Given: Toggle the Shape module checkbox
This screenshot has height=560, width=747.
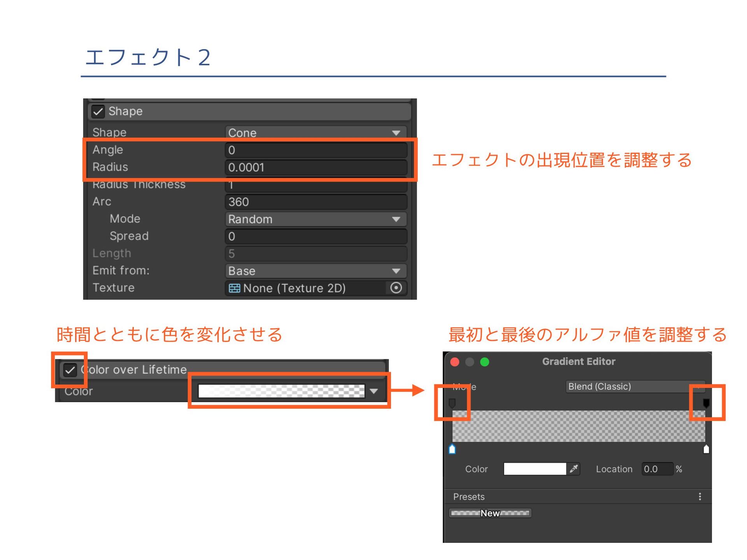Looking at the screenshot, I should click(98, 112).
